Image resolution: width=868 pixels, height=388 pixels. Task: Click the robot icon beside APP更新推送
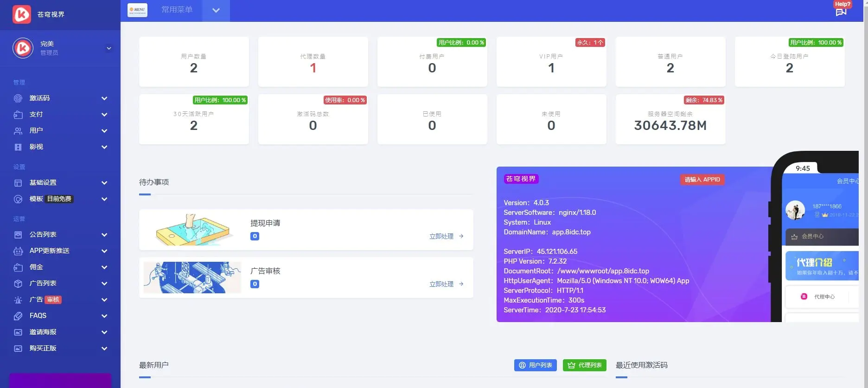18,251
